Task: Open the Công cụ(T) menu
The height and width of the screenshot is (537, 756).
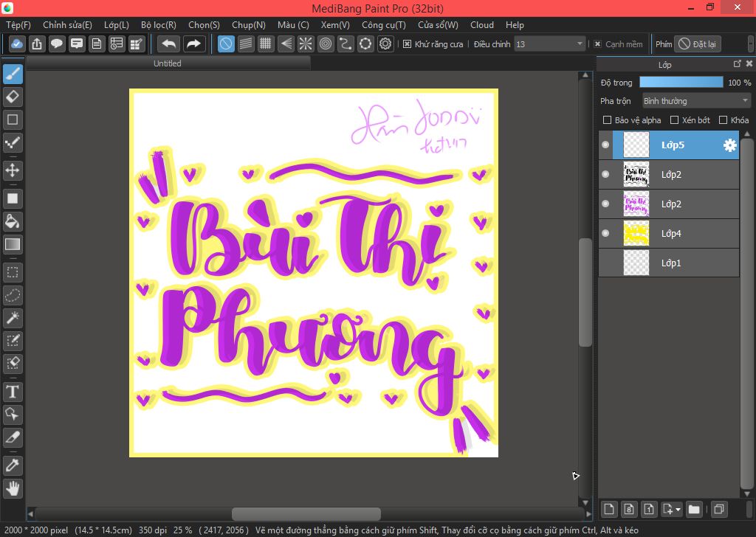Action: coord(384,25)
